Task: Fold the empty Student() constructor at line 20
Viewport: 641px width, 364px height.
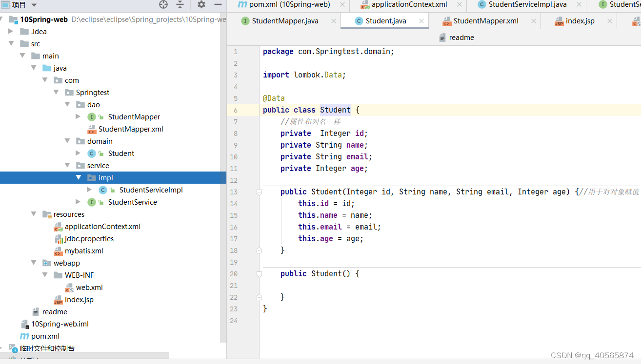Action: point(260,274)
